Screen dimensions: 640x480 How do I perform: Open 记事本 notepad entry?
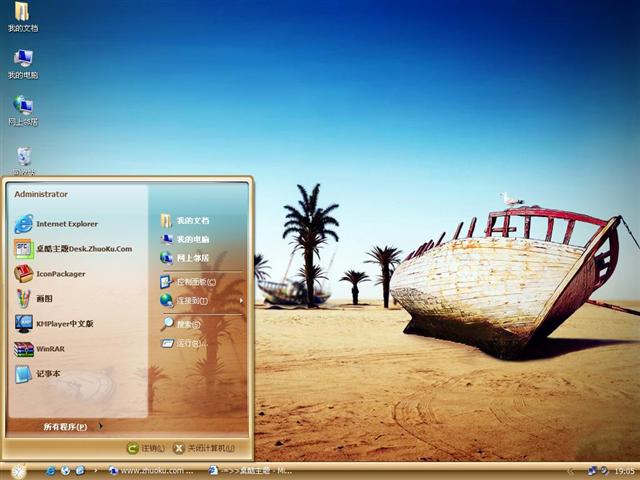38,374
